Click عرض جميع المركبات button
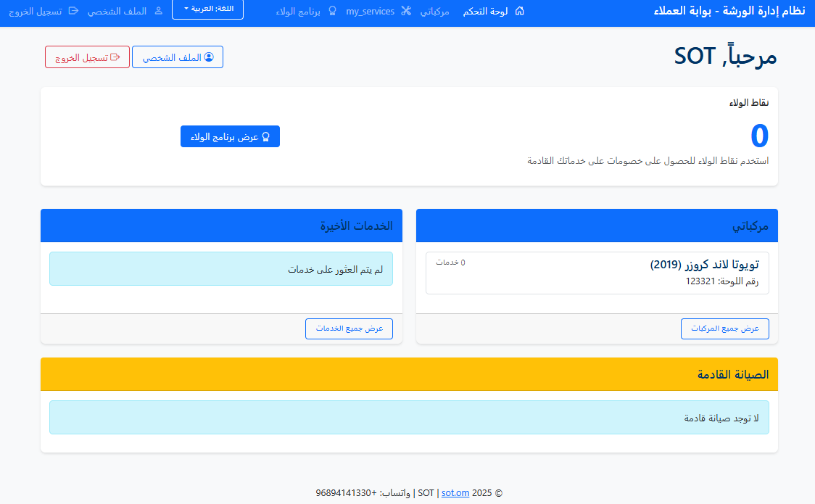Image resolution: width=815 pixels, height=504 pixels. (725, 329)
